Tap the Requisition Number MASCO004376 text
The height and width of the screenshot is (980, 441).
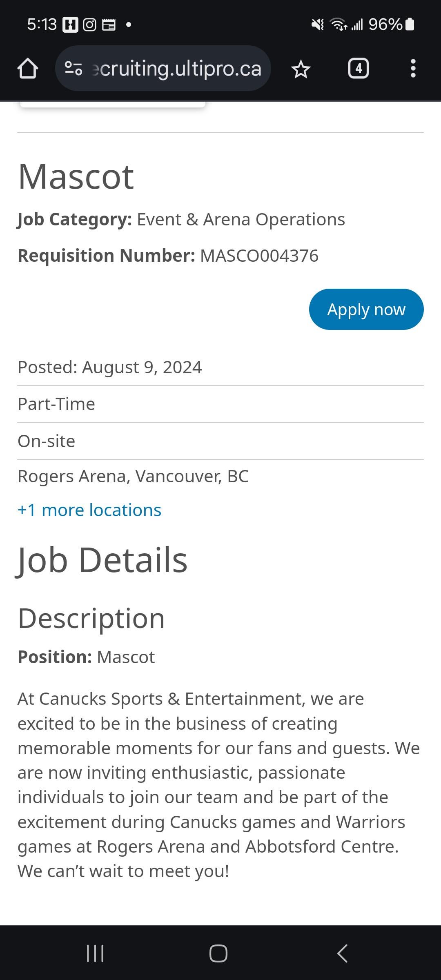pos(168,256)
